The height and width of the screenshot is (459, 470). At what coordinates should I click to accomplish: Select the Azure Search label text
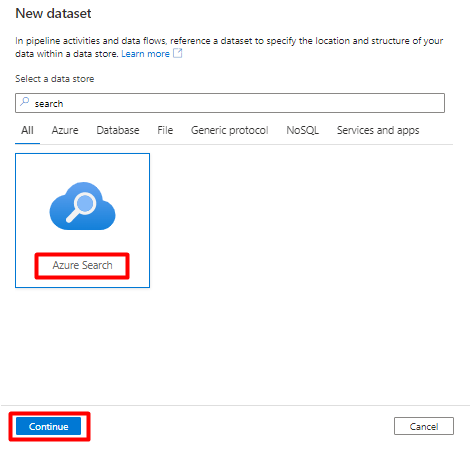coord(82,265)
